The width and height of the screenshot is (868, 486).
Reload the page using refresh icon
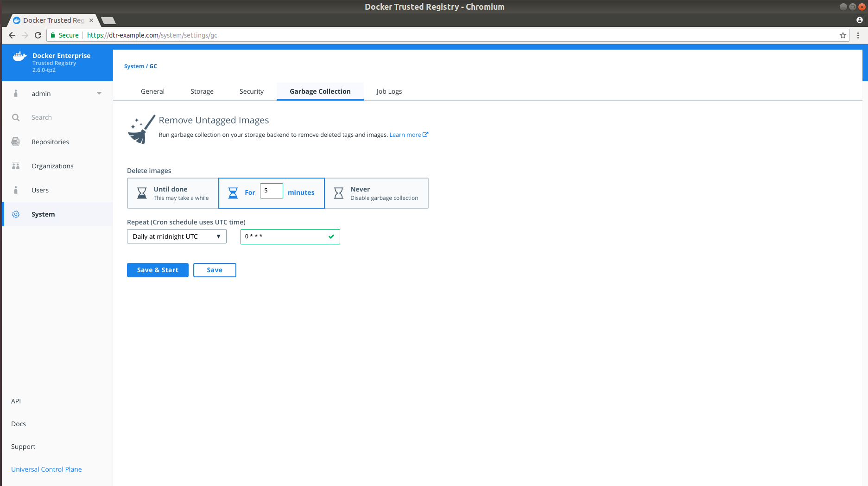(x=38, y=35)
